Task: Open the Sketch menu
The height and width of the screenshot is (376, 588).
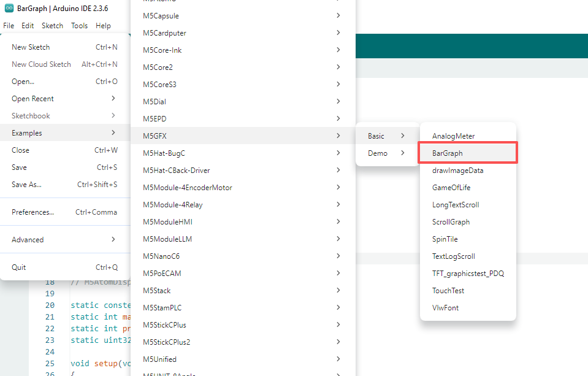Action: click(52, 26)
